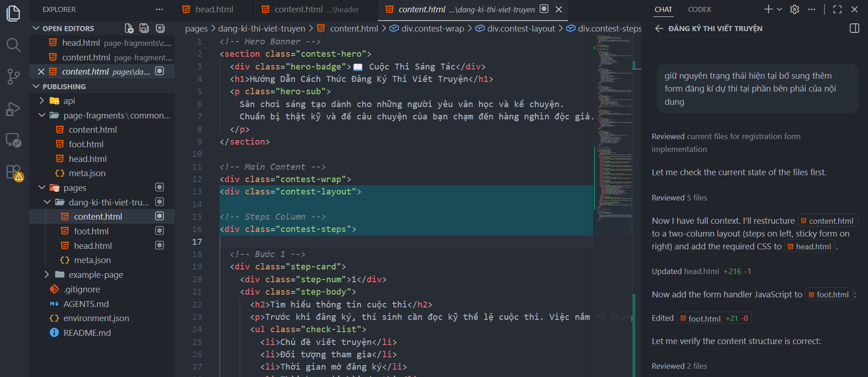Click head.html file link in chat
This screenshot has width=868, height=377.
[809, 247]
